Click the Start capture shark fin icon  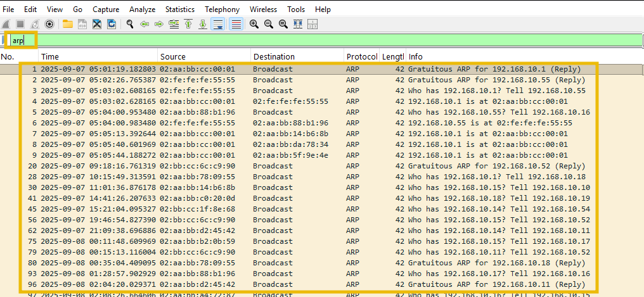pos(6,24)
